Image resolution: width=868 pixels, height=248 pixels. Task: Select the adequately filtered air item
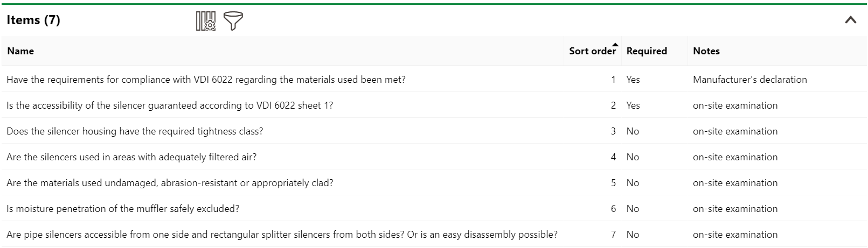coord(131,157)
